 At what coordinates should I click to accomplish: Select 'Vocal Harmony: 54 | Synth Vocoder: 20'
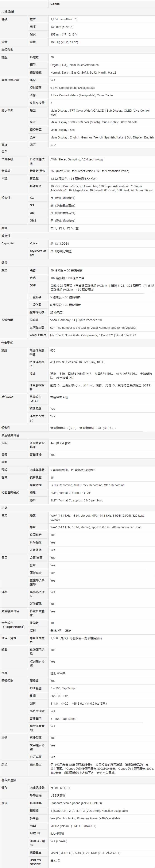pos(76,320)
